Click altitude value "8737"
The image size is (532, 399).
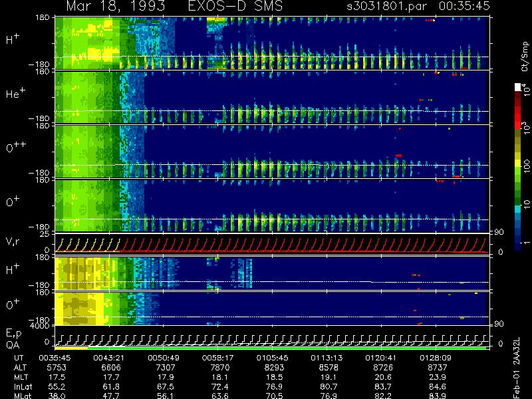pyautogui.click(x=438, y=368)
